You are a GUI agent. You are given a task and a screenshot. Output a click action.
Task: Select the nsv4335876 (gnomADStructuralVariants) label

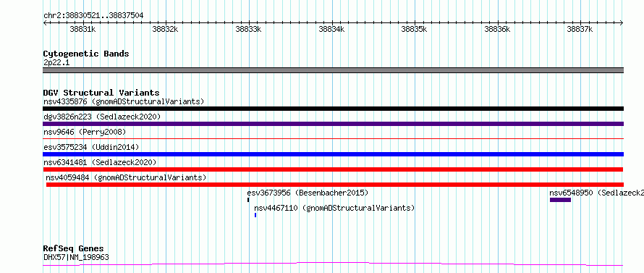[124, 101]
